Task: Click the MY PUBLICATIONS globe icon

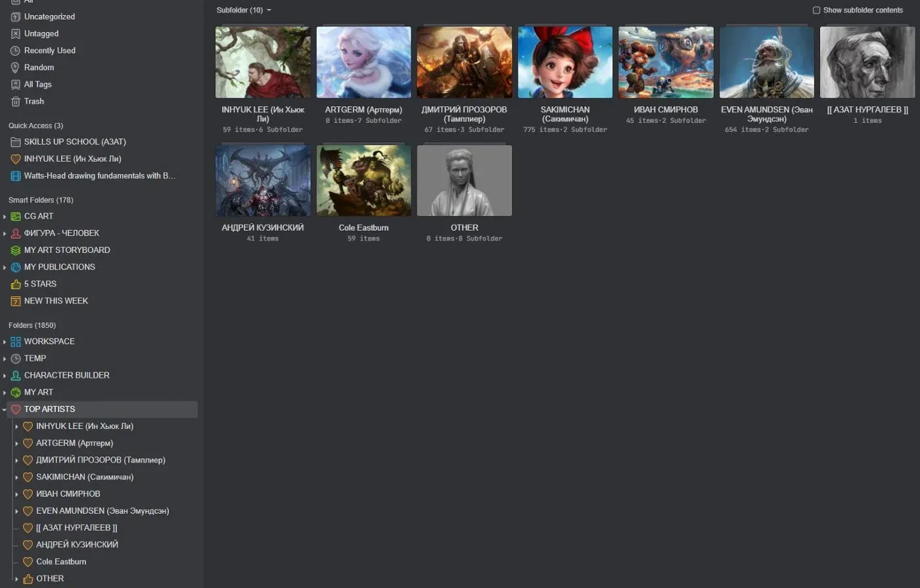Action: pyautogui.click(x=16, y=267)
